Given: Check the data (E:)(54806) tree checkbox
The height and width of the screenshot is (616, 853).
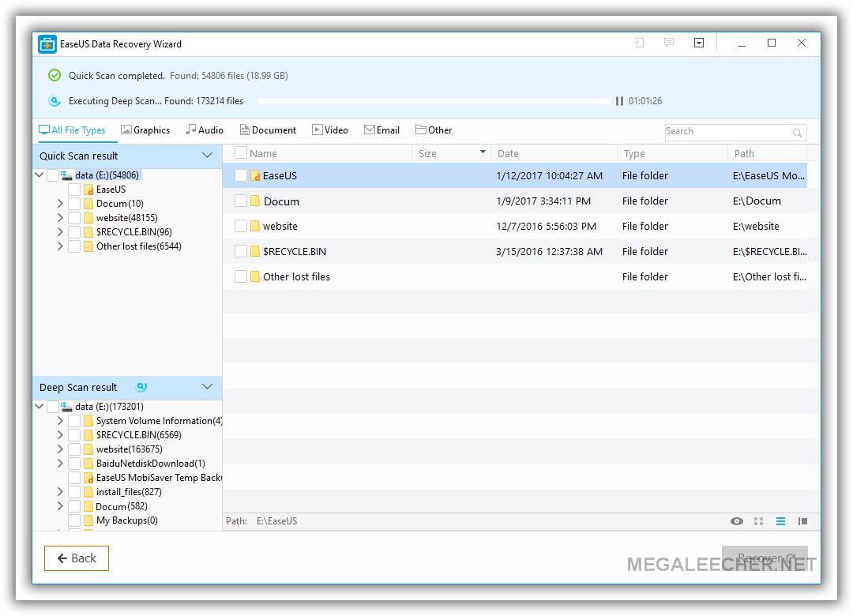Looking at the screenshot, I should click(53, 175).
